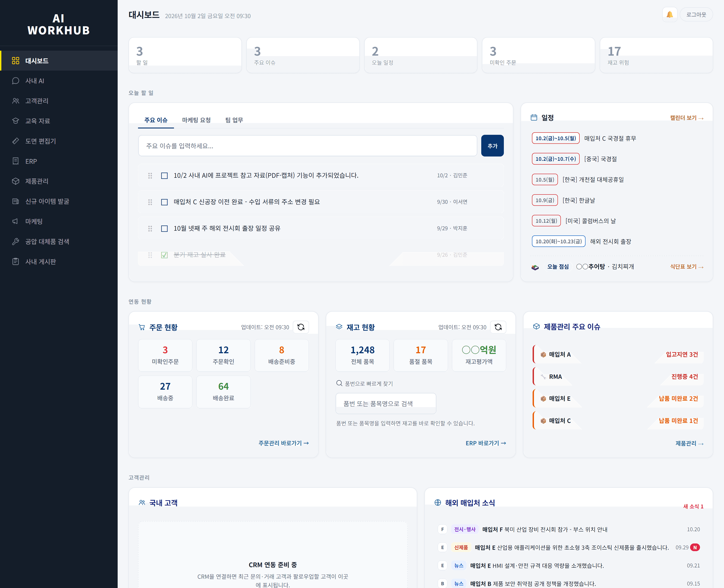Click the calendar icon beside 일정
Viewport: 724px width, 588px height.
(x=534, y=118)
